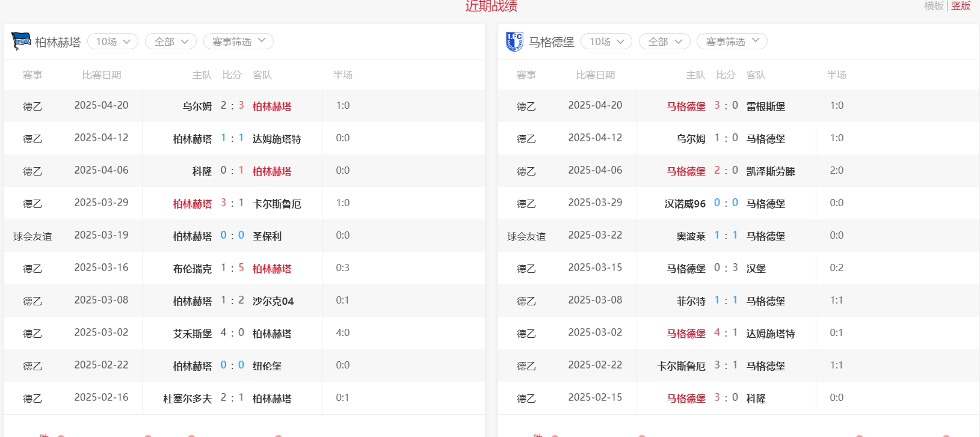Open Hertha Berlin's 赛事筛选 dropdown
Viewport: 980px width, 437px height.
(238, 41)
